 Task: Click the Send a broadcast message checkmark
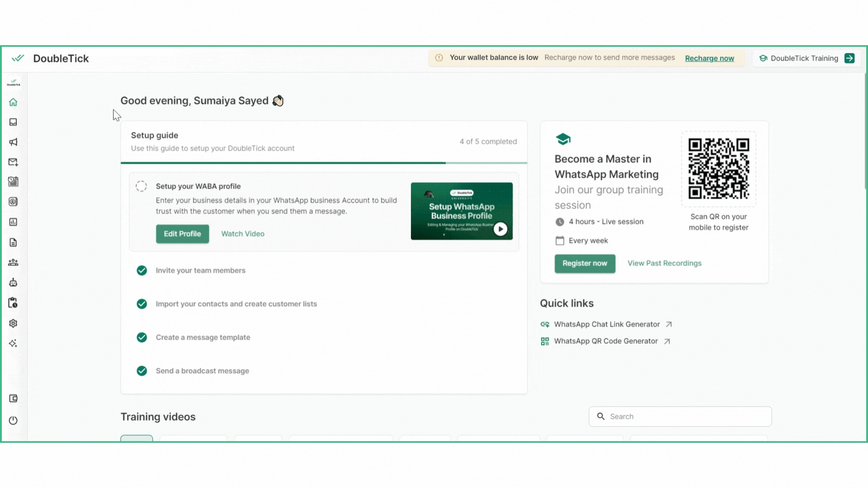click(x=142, y=371)
